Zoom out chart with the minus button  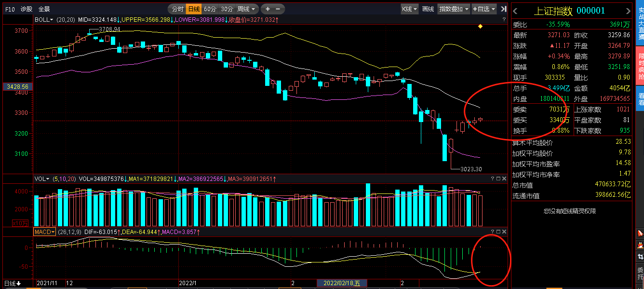pyautogui.click(x=279, y=9)
